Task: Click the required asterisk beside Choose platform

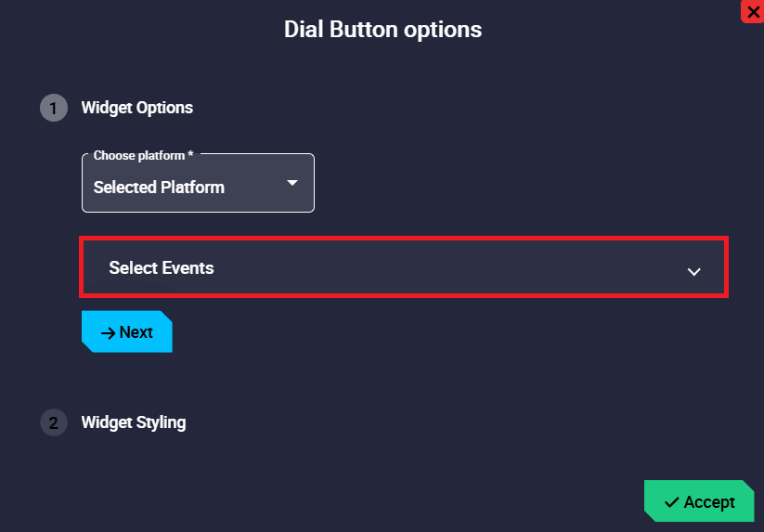Action: point(190,154)
